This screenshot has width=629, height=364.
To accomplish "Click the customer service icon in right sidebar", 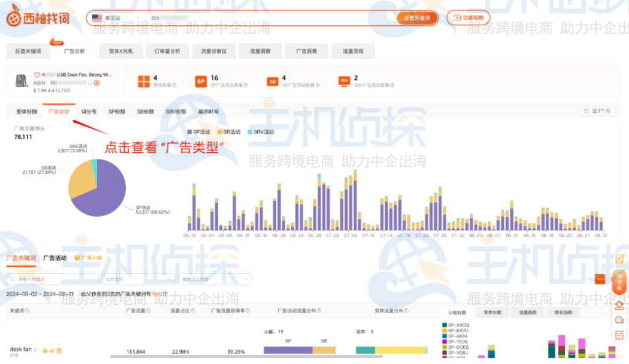I will click(x=619, y=305).
